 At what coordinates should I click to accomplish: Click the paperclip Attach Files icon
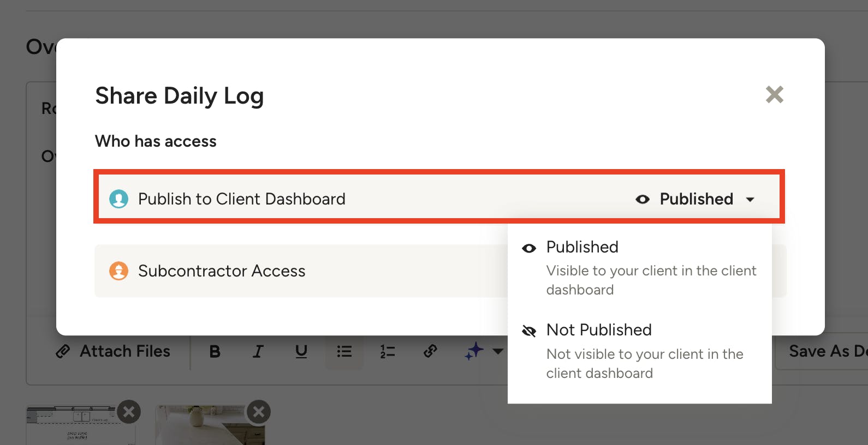[x=63, y=351]
